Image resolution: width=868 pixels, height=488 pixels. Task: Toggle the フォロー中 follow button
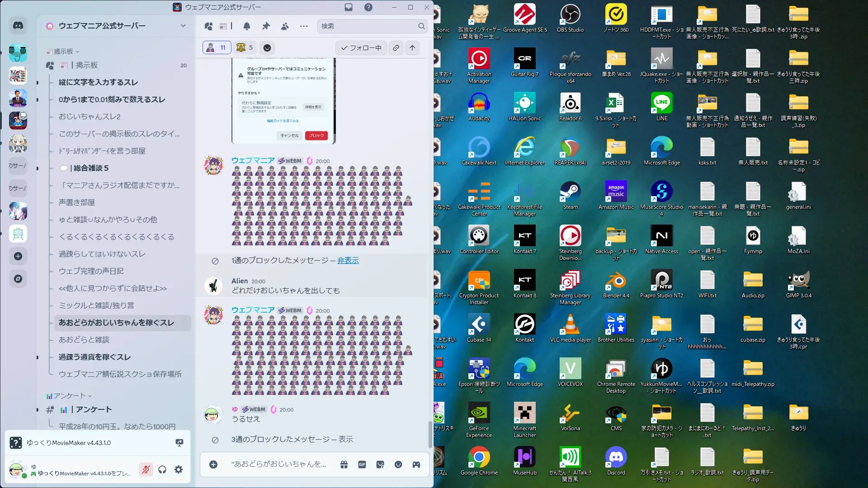[361, 48]
